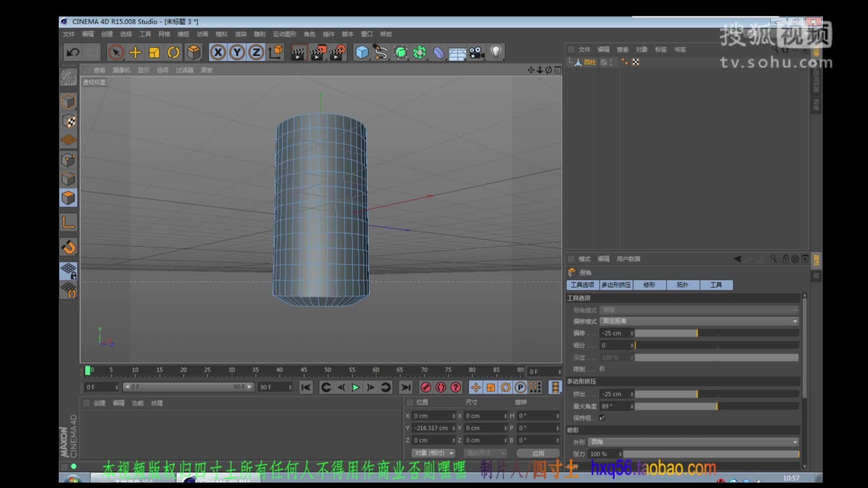Click the Y position field showing -216.317 cm
The width and height of the screenshot is (868, 488).
(x=432, y=428)
